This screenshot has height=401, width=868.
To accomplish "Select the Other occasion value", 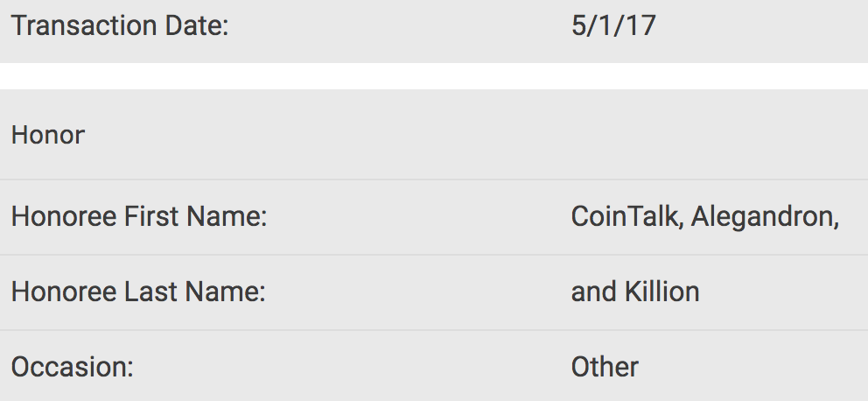I will pos(605,366).
